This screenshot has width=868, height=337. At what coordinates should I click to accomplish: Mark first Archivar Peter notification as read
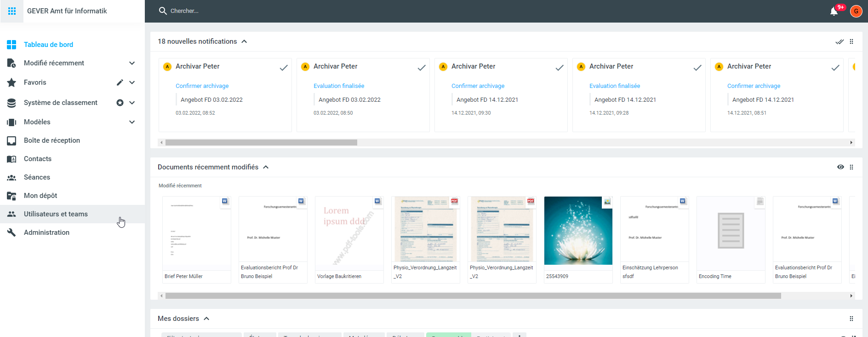pos(284,68)
